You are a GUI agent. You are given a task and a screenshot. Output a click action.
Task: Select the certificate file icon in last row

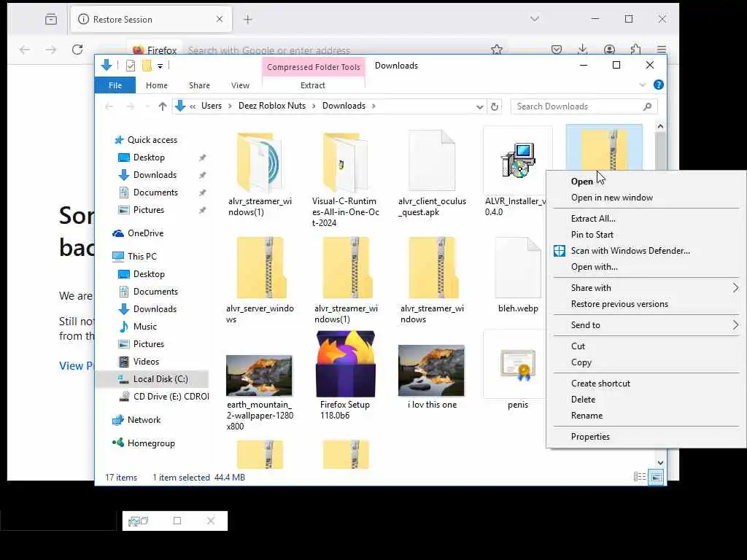point(518,365)
